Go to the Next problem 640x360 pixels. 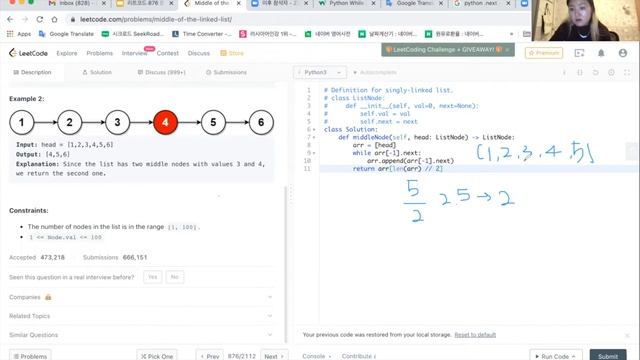tap(274, 356)
